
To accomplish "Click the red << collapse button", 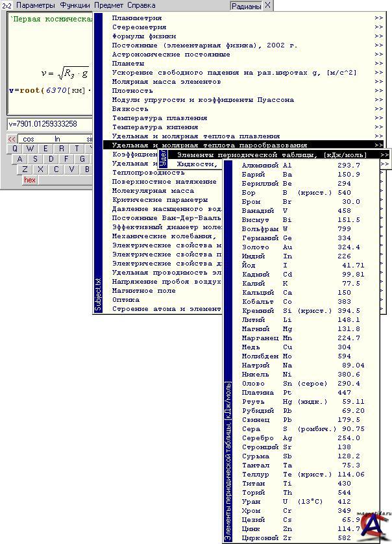I will pyautogui.click(x=12, y=139).
